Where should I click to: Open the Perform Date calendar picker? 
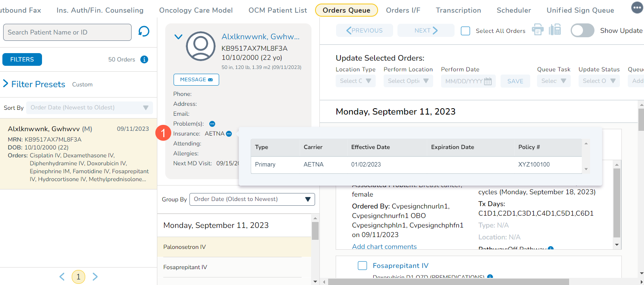pyautogui.click(x=488, y=81)
